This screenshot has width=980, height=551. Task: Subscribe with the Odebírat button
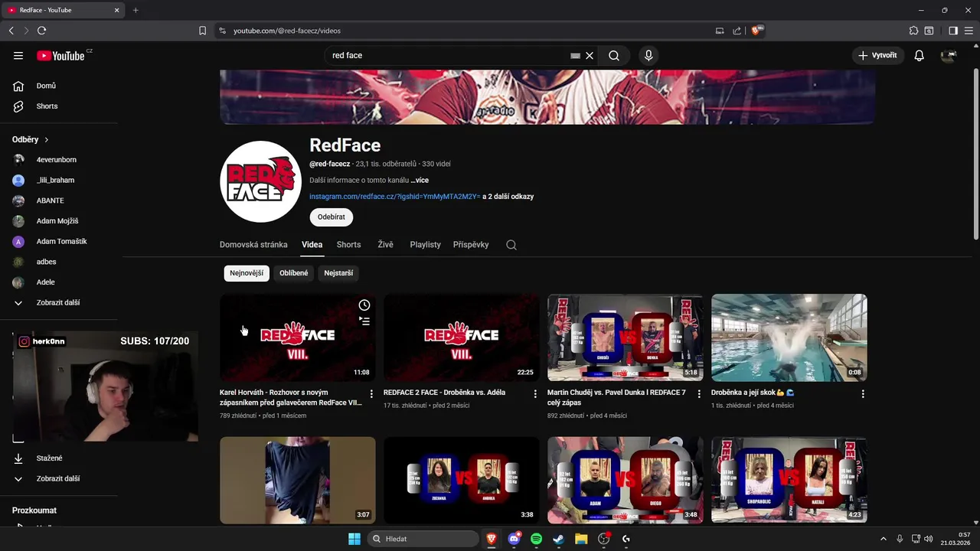click(x=332, y=217)
